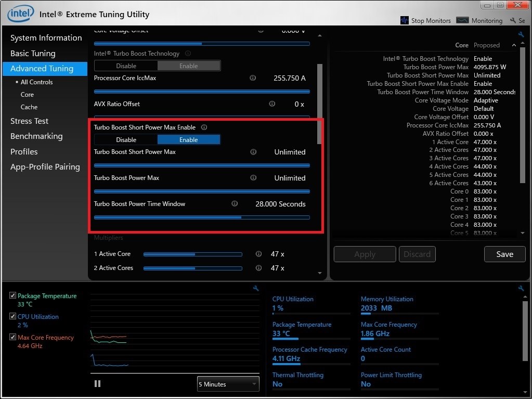
Task: Open App-Profile Pairing section
Action: tap(45, 167)
